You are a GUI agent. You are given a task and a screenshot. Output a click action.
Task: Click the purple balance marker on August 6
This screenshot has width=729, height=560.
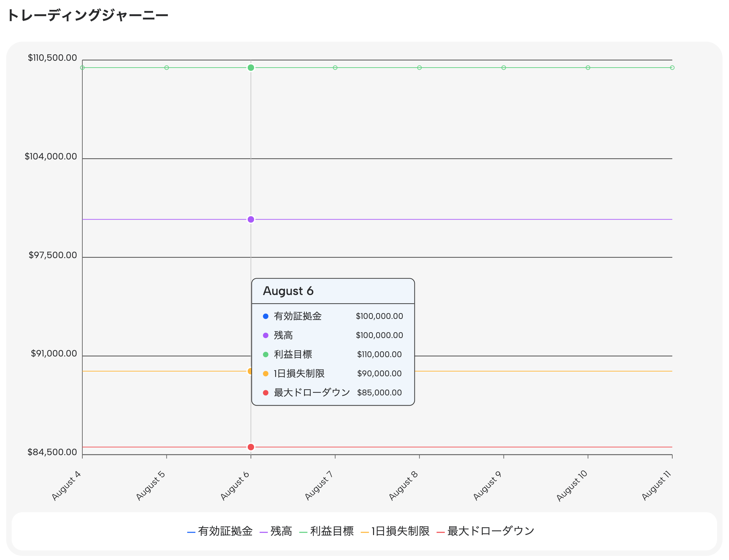[x=251, y=219]
